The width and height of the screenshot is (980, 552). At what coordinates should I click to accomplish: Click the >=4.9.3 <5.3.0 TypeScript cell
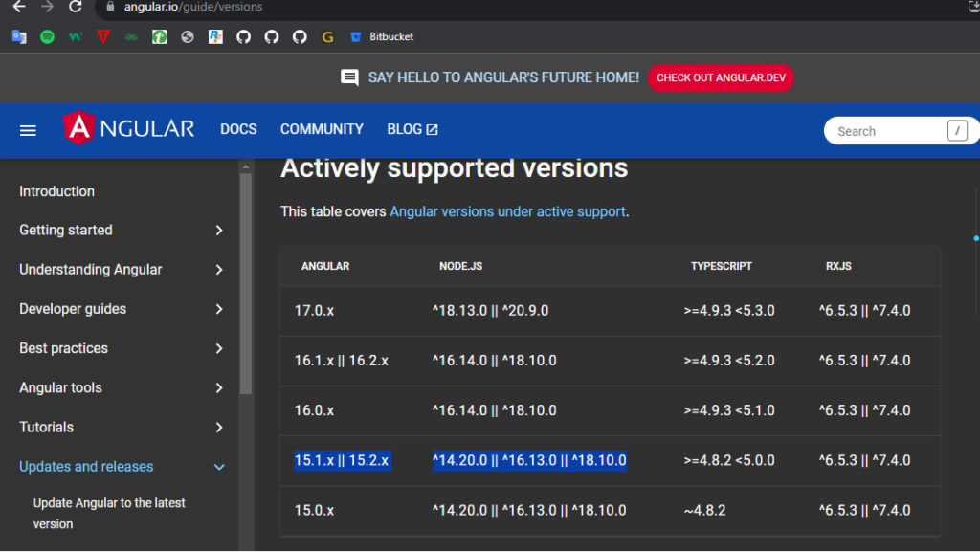728,310
